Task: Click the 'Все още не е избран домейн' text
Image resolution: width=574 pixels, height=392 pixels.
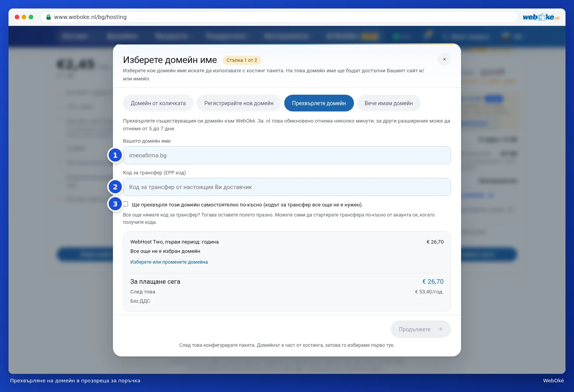Action: [165, 251]
